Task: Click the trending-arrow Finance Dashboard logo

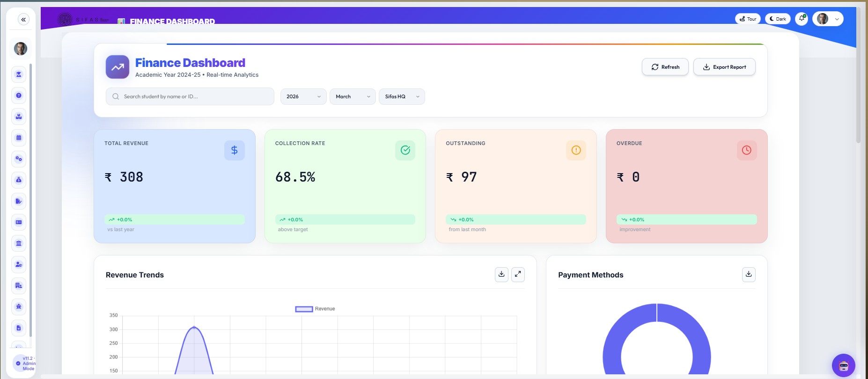Action: point(118,67)
